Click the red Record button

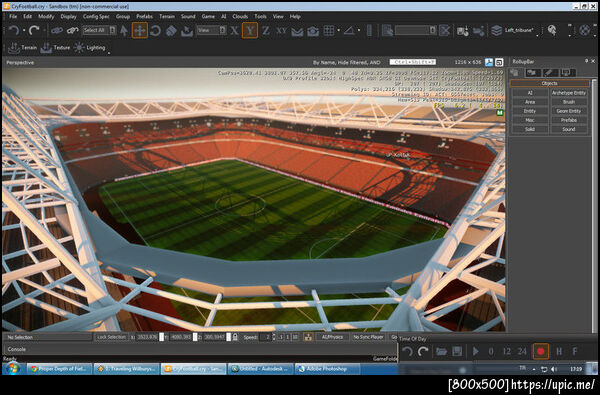(541, 351)
